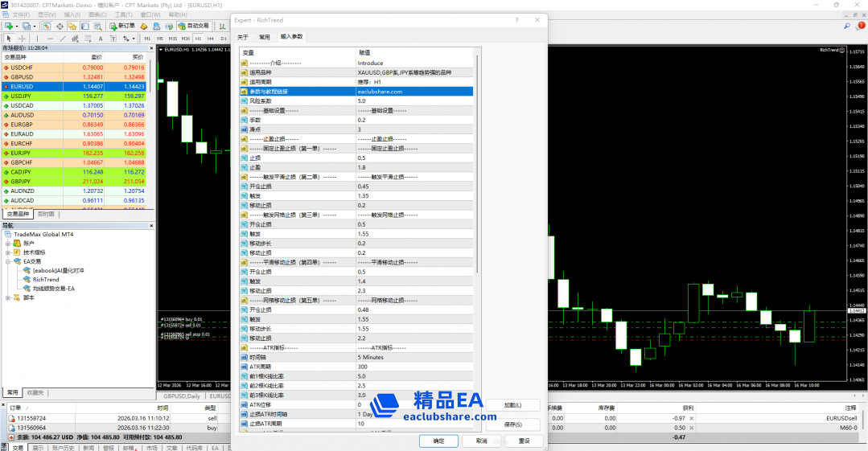Switch to the 常用 tab in Expert dialog

tap(264, 37)
